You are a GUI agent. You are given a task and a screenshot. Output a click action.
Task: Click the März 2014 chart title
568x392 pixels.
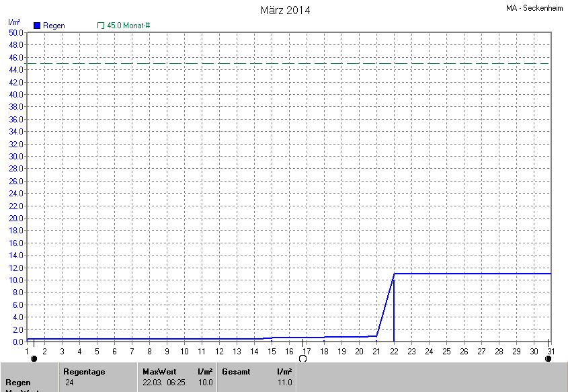click(x=285, y=10)
